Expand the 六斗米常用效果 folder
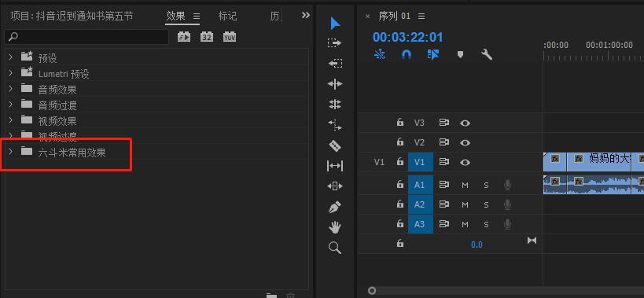 (x=11, y=152)
